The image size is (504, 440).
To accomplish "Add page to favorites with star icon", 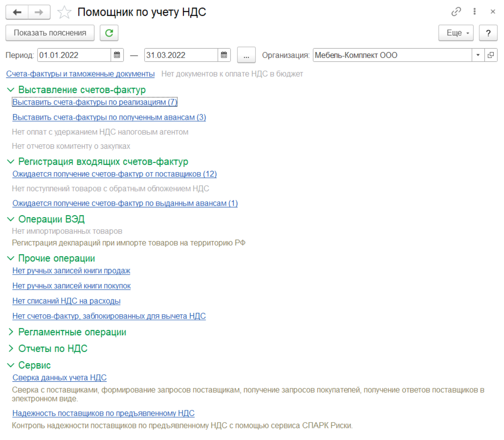I will (64, 13).
